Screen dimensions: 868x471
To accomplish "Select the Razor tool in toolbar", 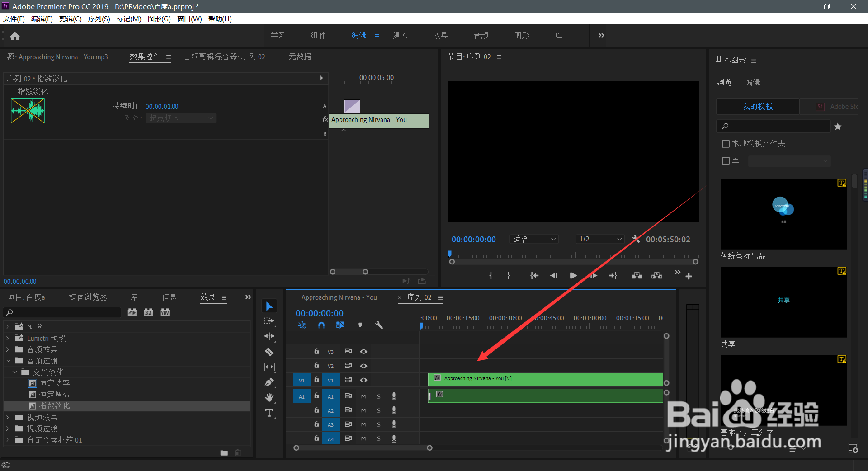I will 269,352.
